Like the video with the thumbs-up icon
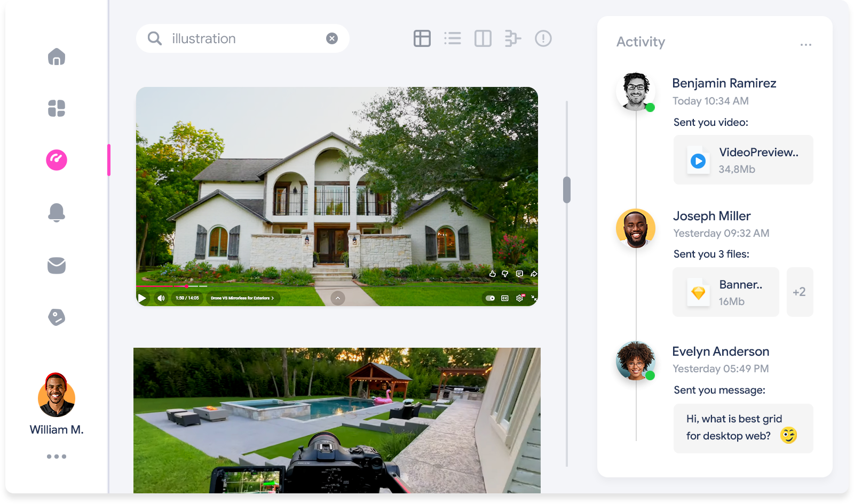The height and width of the screenshot is (504, 854). 493,274
